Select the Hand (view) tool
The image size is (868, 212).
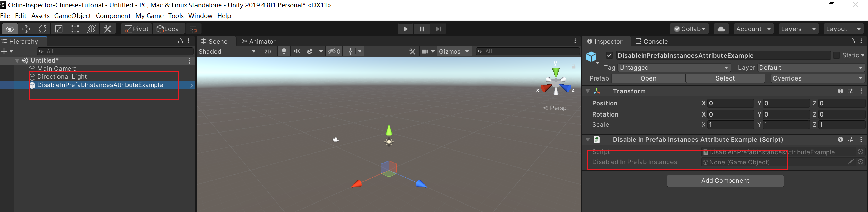pos(10,29)
